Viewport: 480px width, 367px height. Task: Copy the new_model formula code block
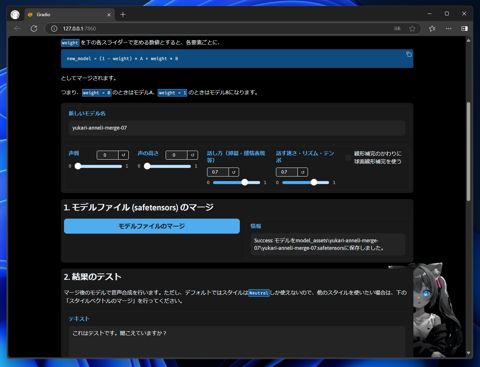tap(409, 54)
